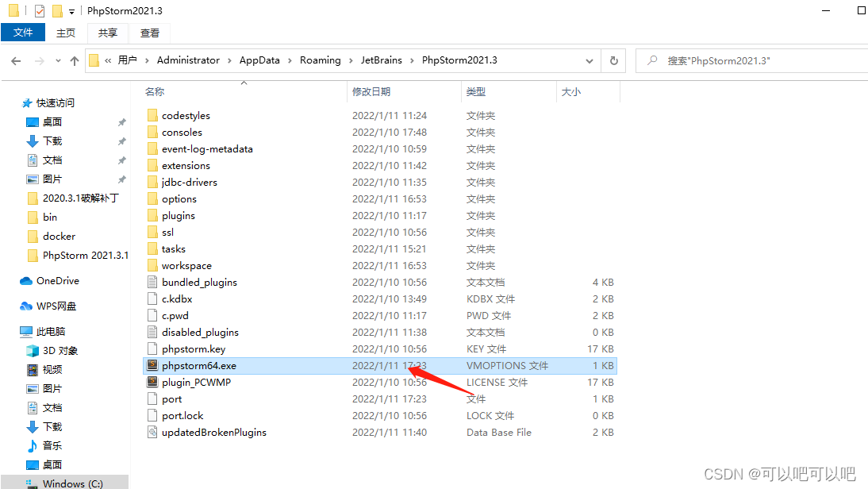Open 此电脑 in navigation pane
Image resolution: width=868 pixels, height=489 pixels.
(50, 331)
